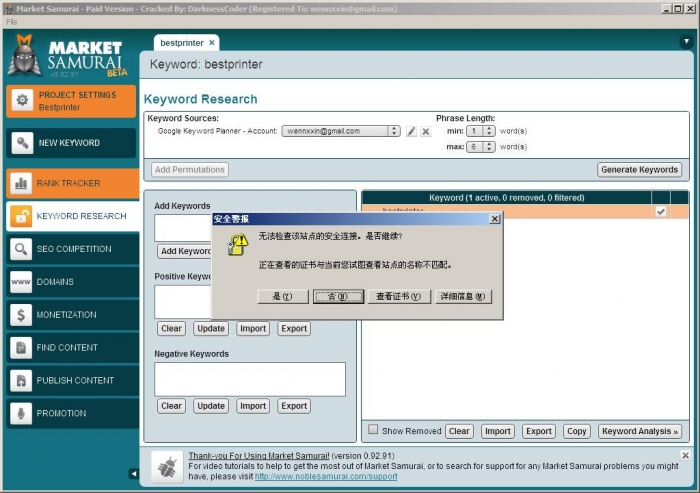Click No (否) in security alert
The image size is (700, 493).
[x=338, y=297]
